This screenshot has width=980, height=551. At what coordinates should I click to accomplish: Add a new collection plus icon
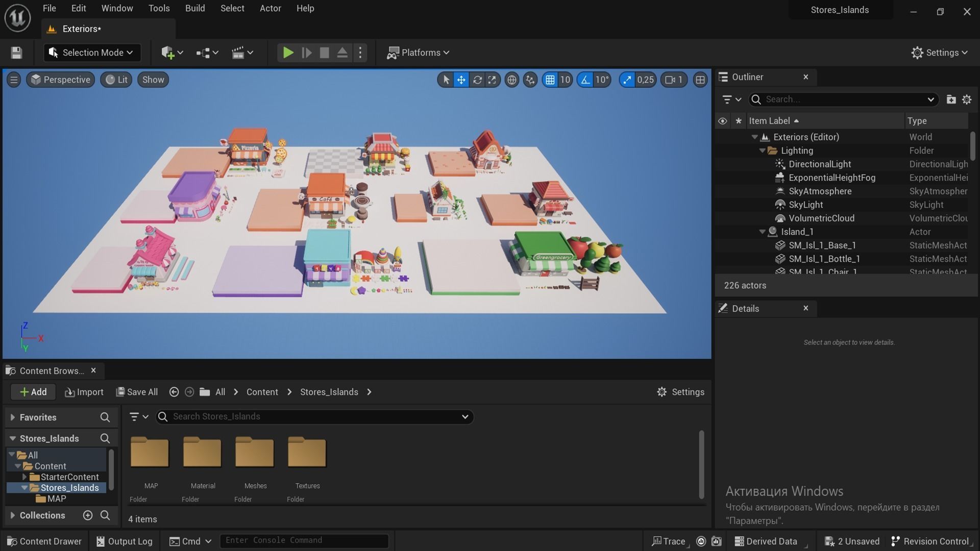pyautogui.click(x=88, y=515)
